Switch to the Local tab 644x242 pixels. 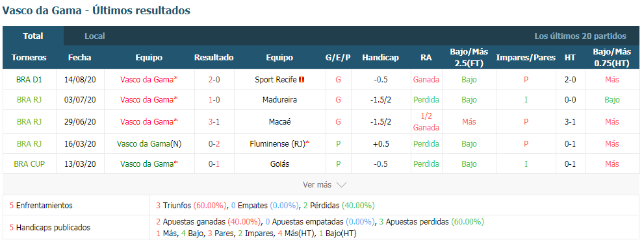click(x=95, y=36)
